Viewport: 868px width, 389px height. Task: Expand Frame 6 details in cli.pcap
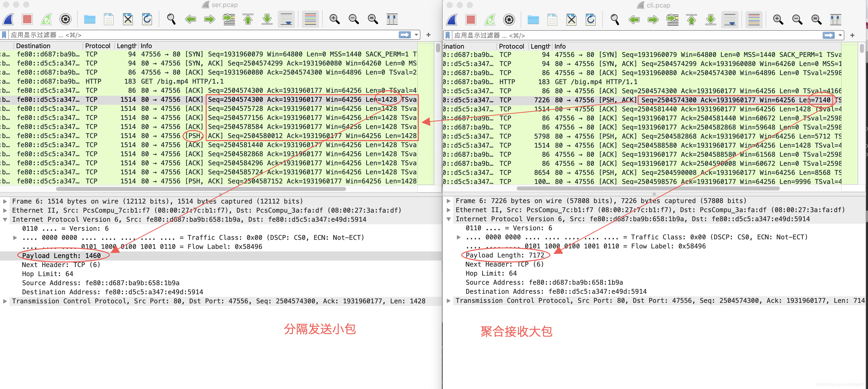coord(448,201)
